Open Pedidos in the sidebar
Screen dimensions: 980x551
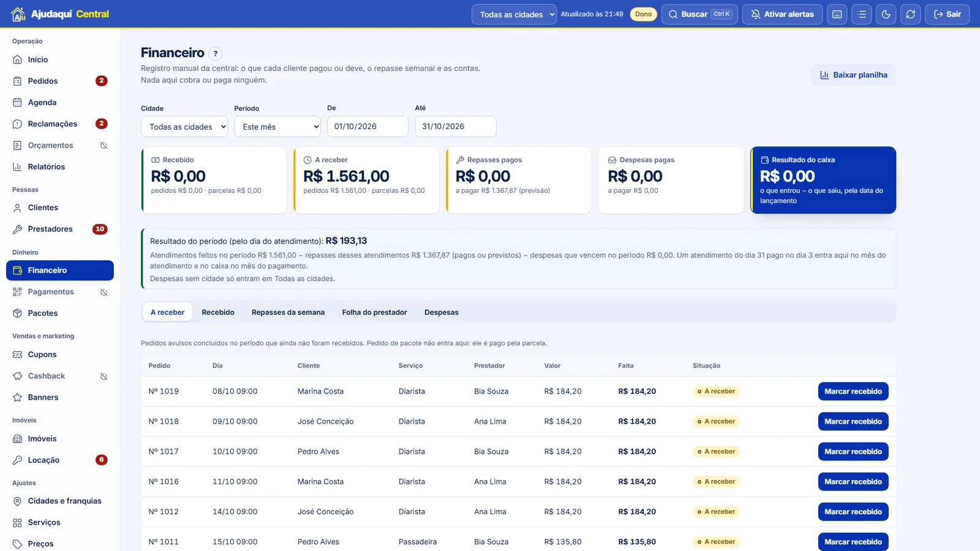pyautogui.click(x=60, y=81)
